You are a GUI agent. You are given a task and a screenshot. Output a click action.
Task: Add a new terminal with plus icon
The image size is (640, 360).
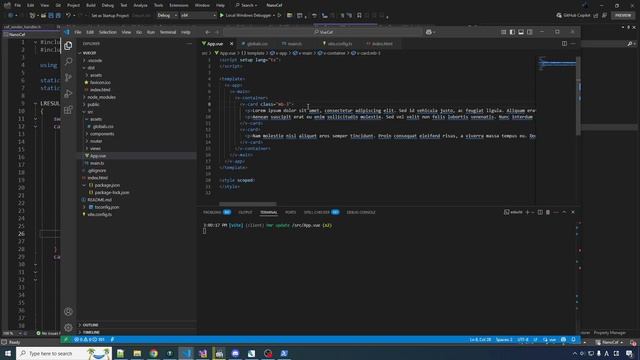(x=527, y=212)
